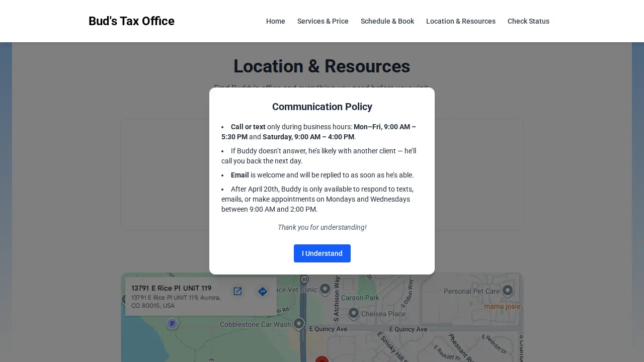This screenshot has width=644, height=362.
Task: Select the mama josie map label
Action: click(x=502, y=306)
